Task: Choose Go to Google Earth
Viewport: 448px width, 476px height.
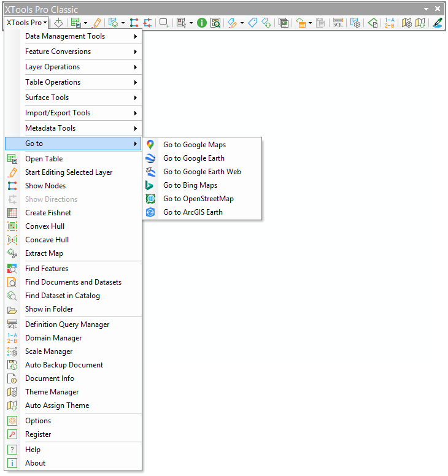Action: pyautogui.click(x=202, y=158)
